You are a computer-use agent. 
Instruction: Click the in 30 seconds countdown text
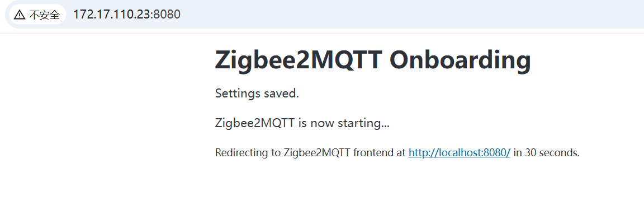point(547,153)
